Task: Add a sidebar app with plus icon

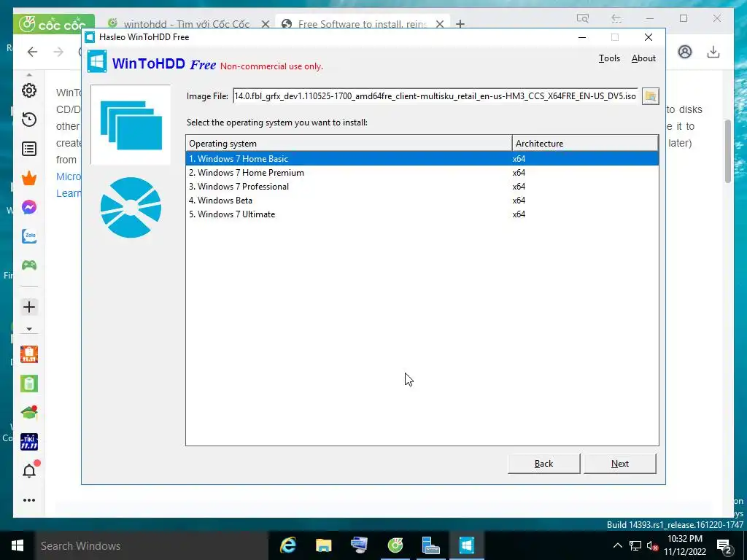Action: tap(29, 307)
